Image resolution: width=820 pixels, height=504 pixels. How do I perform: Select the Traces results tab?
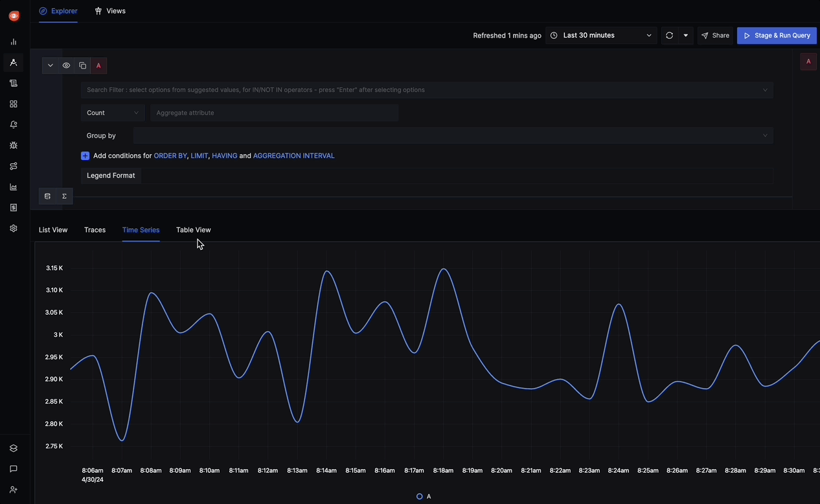tap(95, 230)
